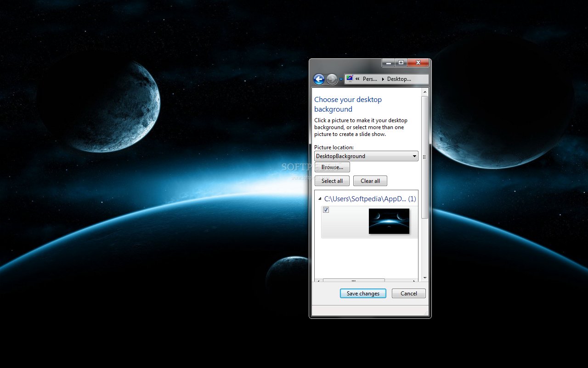Screen dimensions: 588x368
Task: Click the vertical scrollbar down arrow
Action: point(425,277)
